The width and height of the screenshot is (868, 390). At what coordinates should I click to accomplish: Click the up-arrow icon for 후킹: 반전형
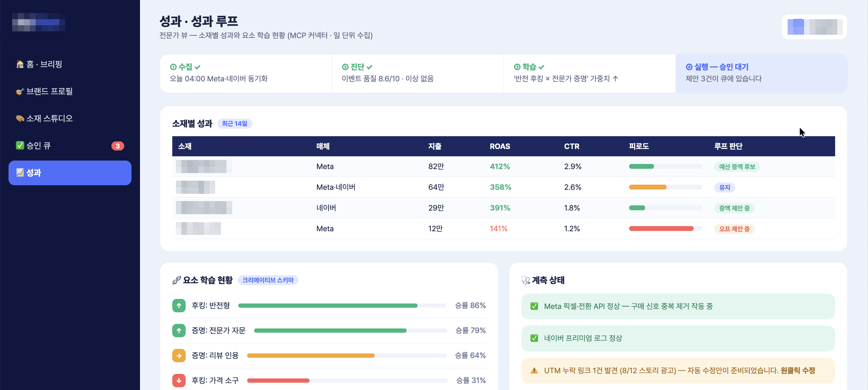pos(179,306)
